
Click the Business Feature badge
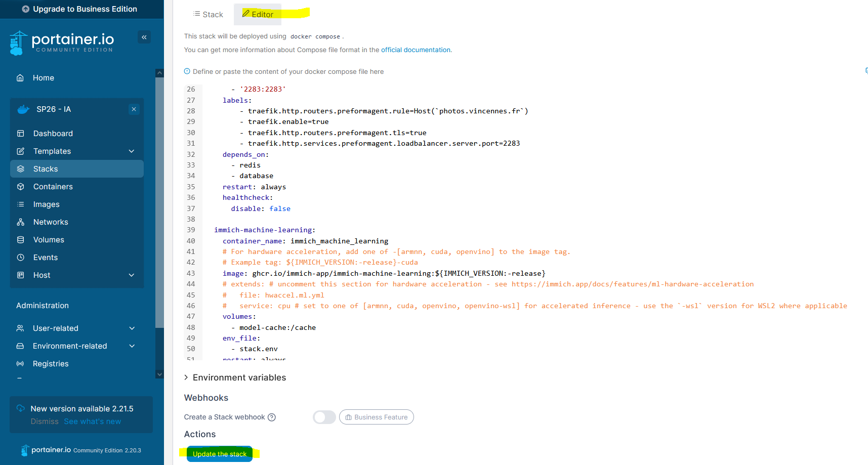[377, 417]
